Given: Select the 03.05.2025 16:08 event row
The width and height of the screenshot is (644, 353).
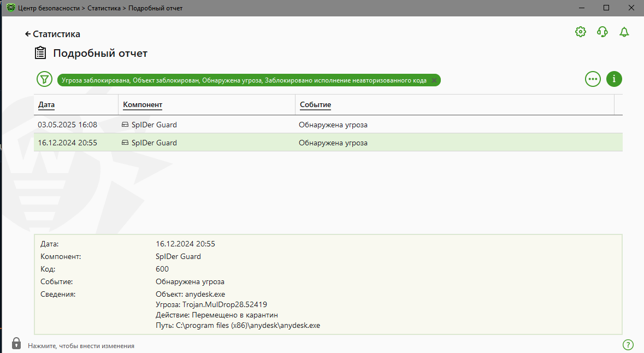Looking at the screenshot, I should pyautogui.click(x=328, y=125).
